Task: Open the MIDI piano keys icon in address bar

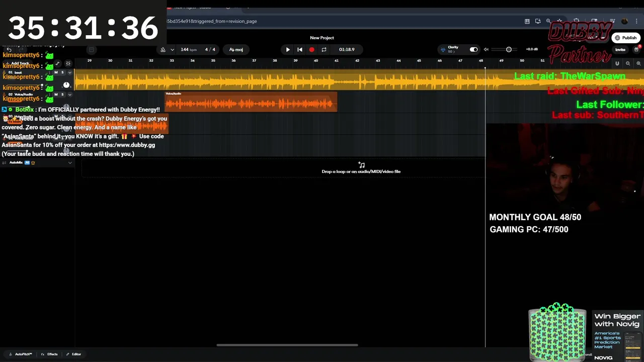Action: 527,21
